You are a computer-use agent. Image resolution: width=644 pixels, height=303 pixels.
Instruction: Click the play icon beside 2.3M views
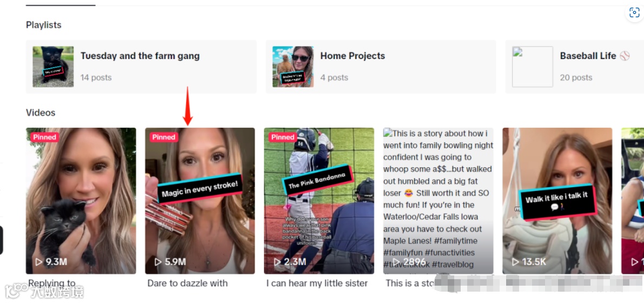tap(277, 262)
